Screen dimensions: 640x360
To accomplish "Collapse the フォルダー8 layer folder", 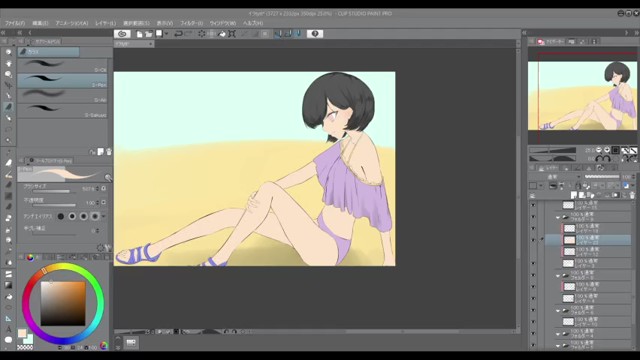I will 558,276.
